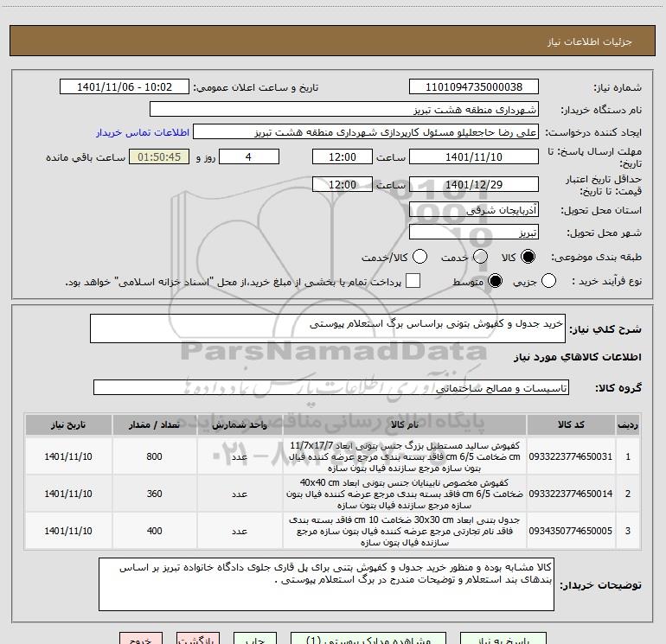The height and width of the screenshot is (644, 666).
Task: Click the نام کالا column header
Action: [405, 425]
